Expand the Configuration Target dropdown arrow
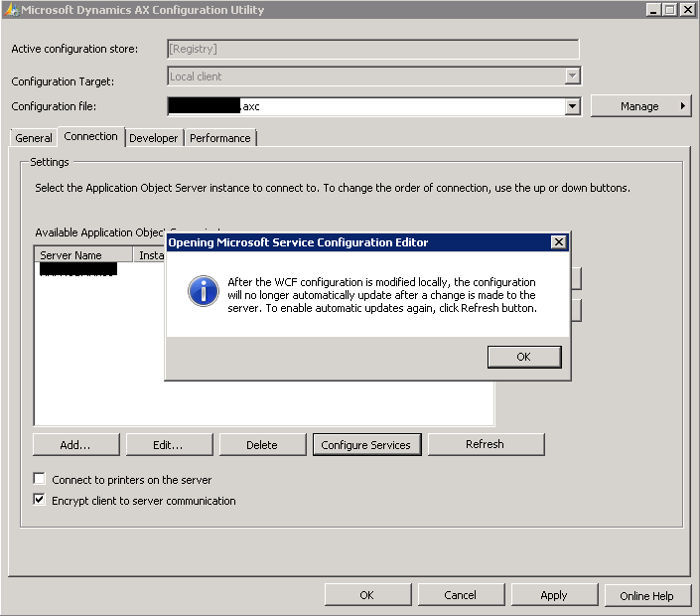Image resolution: width=700 pixels, height=616 pixels. point(572,76)
